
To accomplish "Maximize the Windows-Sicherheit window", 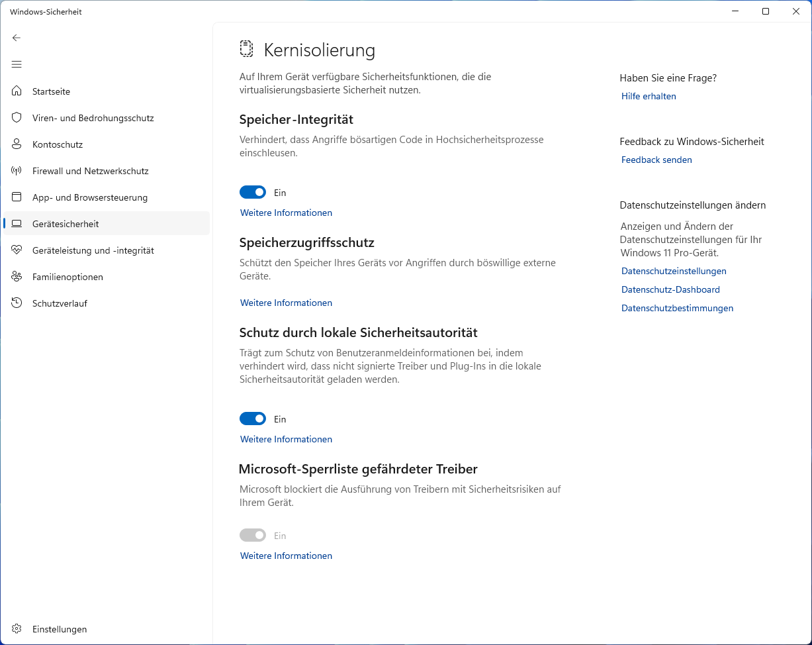I will 766,11.
